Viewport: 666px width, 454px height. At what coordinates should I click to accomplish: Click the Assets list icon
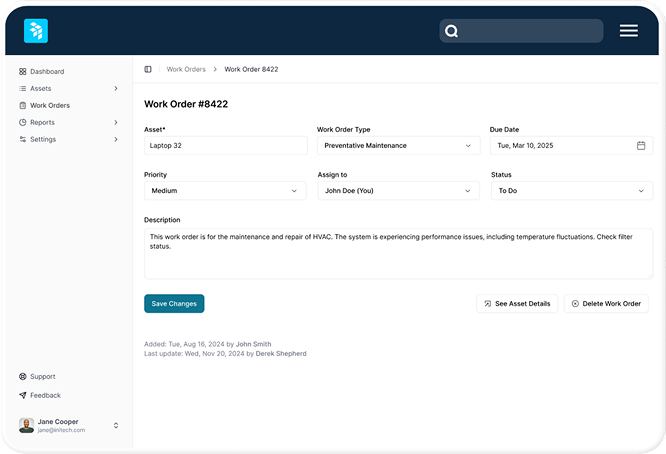click(23, 88)
